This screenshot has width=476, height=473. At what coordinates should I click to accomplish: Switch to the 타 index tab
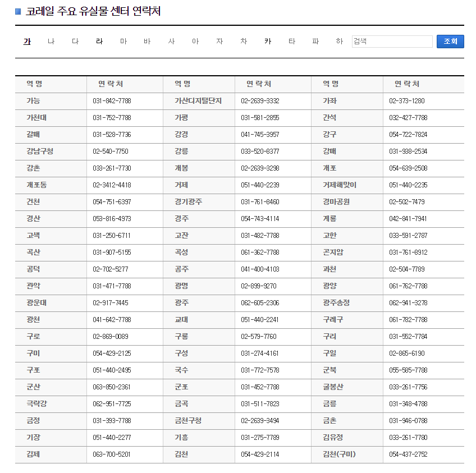291,41
